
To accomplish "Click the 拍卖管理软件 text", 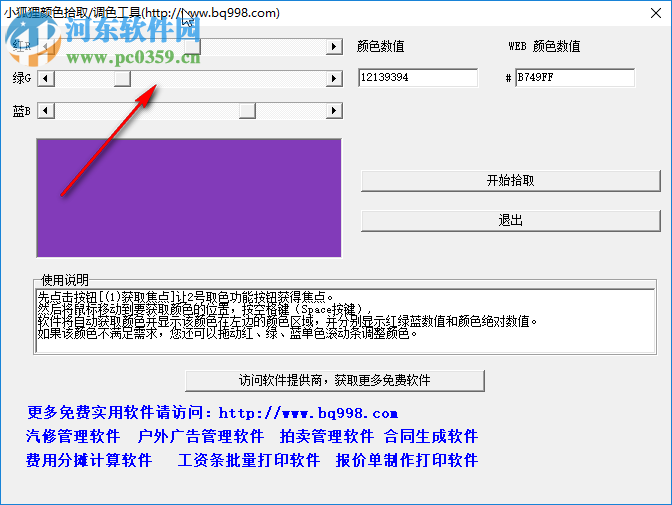I will (x=327, y=436).
